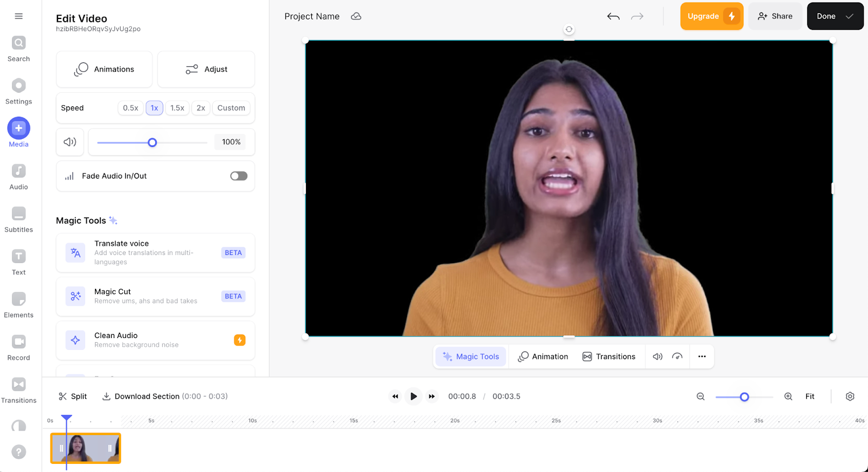This screenshot has width=868, height=472.
Task: Select the video clip thumbnail in timeline
Action: pyautogui.click(x=86, y=448)
